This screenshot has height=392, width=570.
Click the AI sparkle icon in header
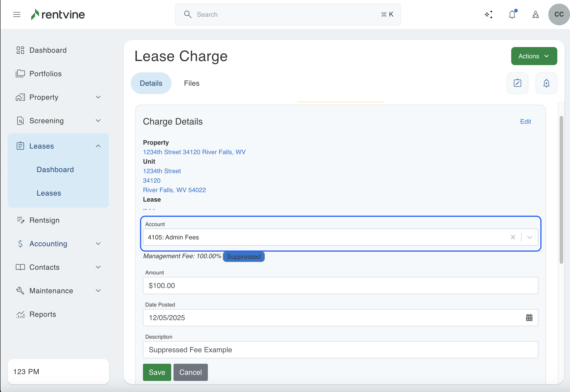[x=489, y=14]
